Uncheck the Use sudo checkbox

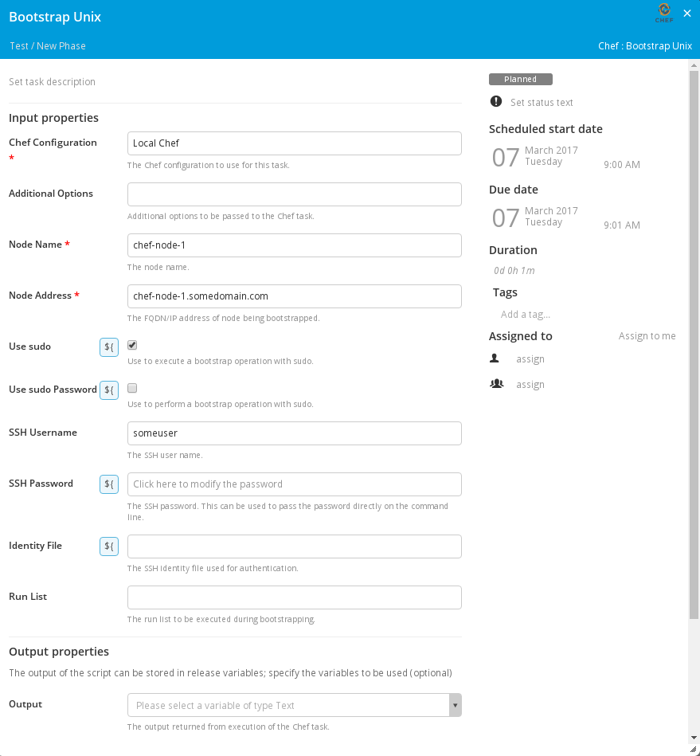tap(132, 345)
